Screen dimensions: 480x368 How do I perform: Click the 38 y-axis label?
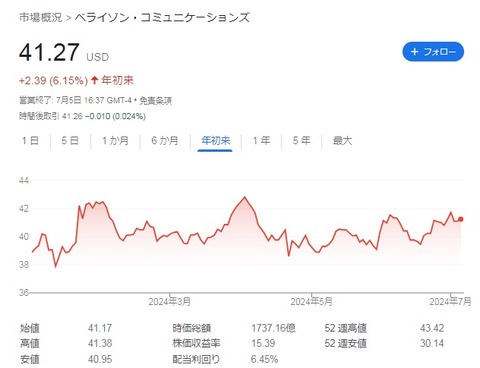[24, 265]
